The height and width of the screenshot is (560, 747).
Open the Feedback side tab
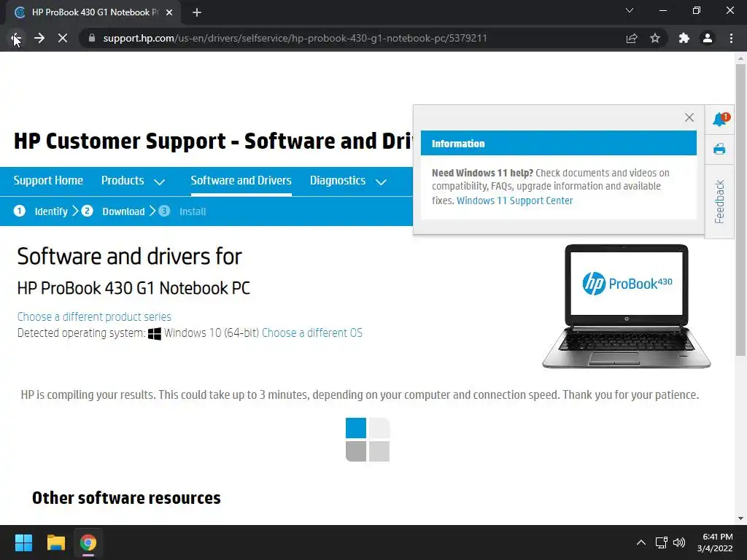point(719,201)
